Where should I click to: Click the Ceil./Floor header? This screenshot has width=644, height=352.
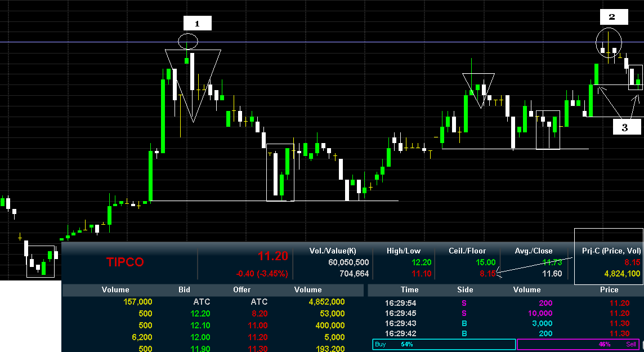point(467,251)
